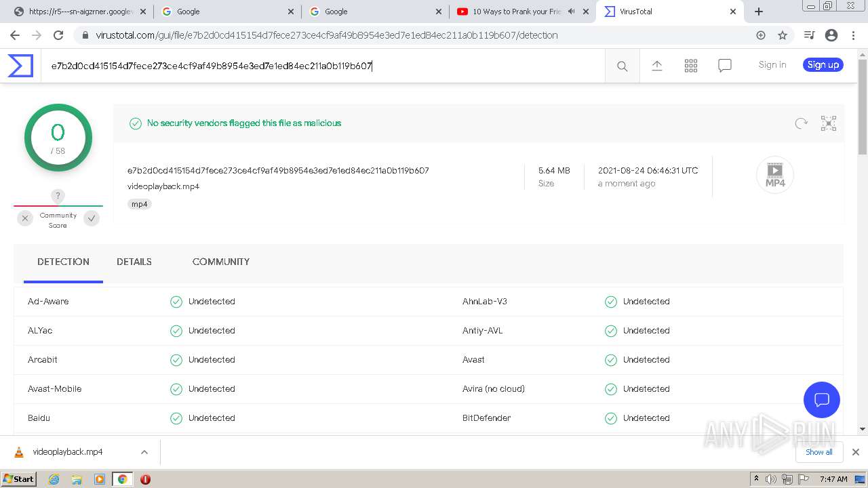The width and height of the screenshot is (868, 488).
Task: Open Chrome profile avatar icon
Action: click(831, 35)
